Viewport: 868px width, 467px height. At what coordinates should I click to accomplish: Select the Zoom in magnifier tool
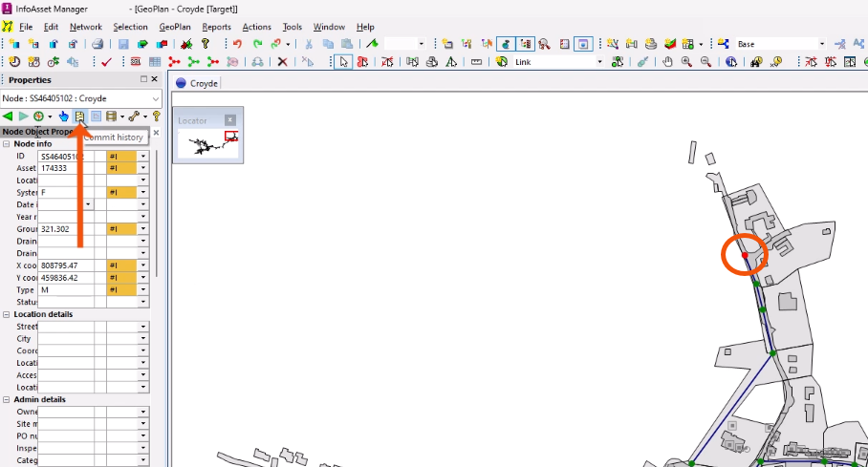coord(687,62)
